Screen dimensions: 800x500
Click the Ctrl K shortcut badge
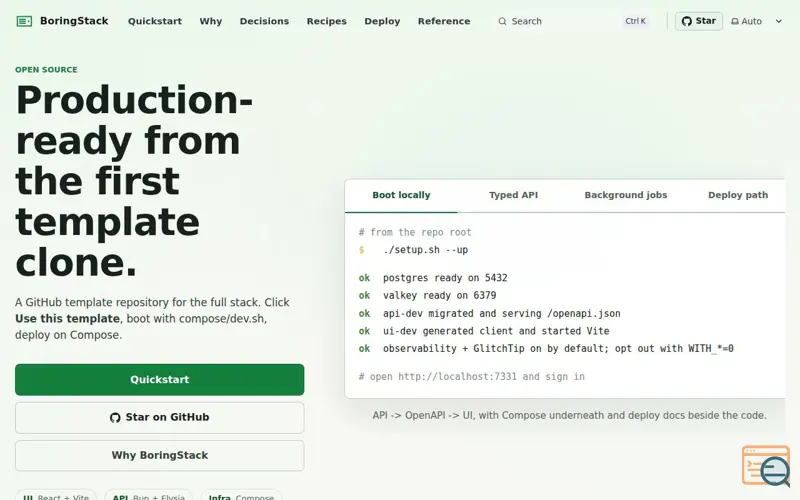(x=635, y=21)
